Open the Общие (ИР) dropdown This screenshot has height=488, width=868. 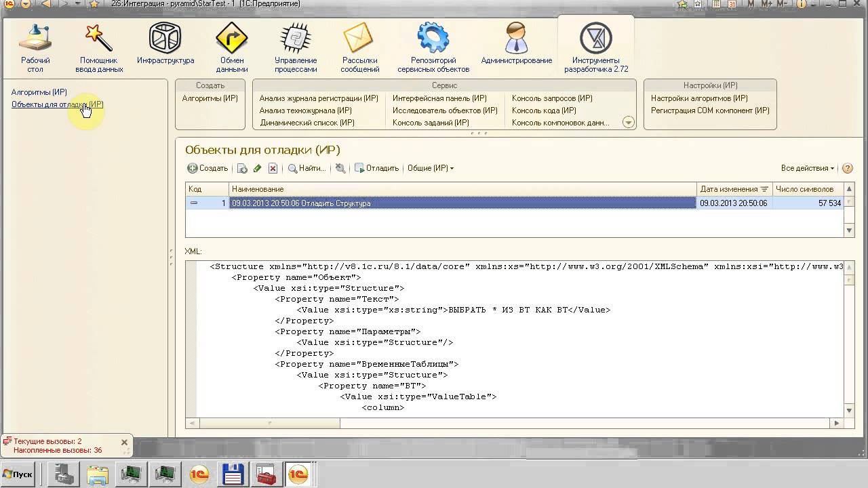[x=431, y=168]
